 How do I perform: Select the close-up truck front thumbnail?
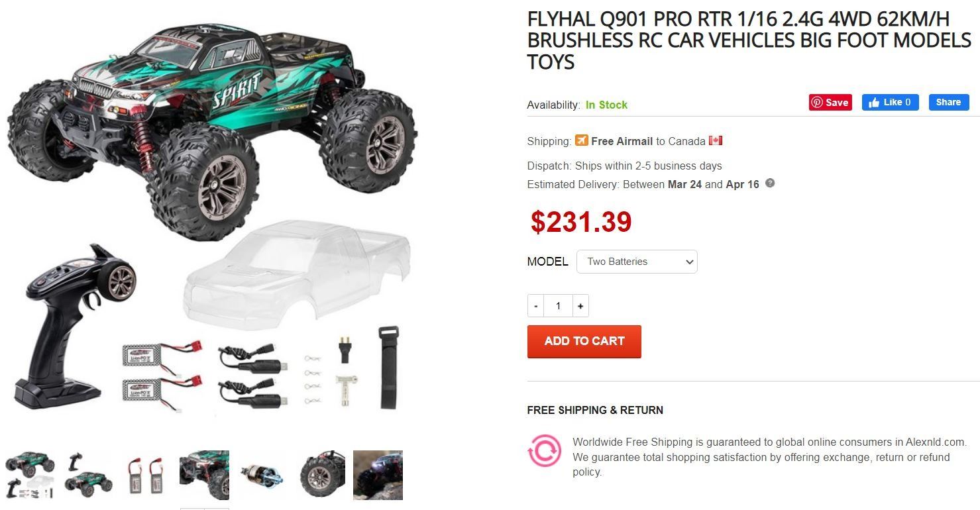pos(204,476)
